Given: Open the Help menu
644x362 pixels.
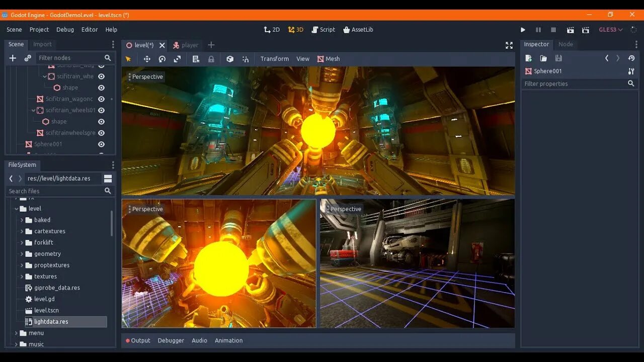Looking at the screenshot, I should pyautogui.click(x=111, y=30).
